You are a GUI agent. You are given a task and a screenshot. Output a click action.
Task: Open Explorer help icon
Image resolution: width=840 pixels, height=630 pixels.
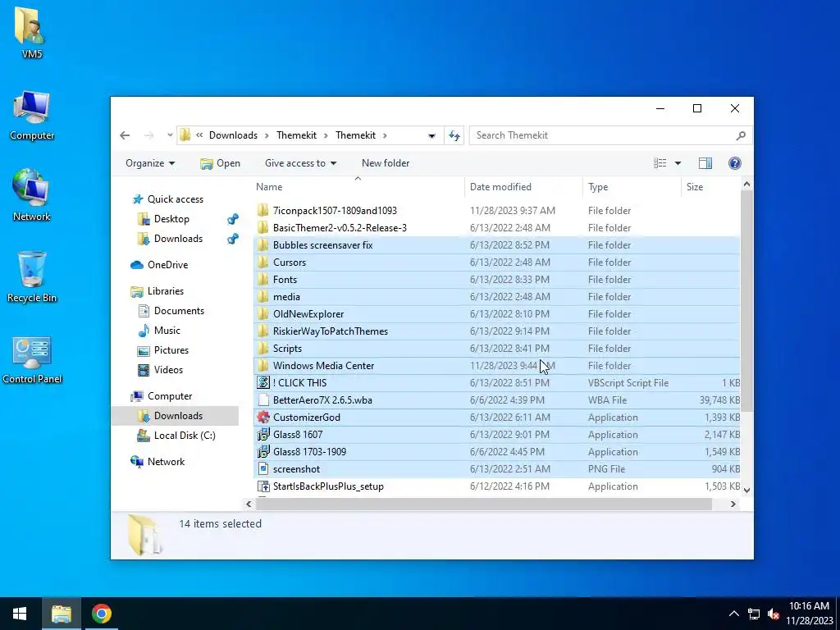[x=734, y=163]
